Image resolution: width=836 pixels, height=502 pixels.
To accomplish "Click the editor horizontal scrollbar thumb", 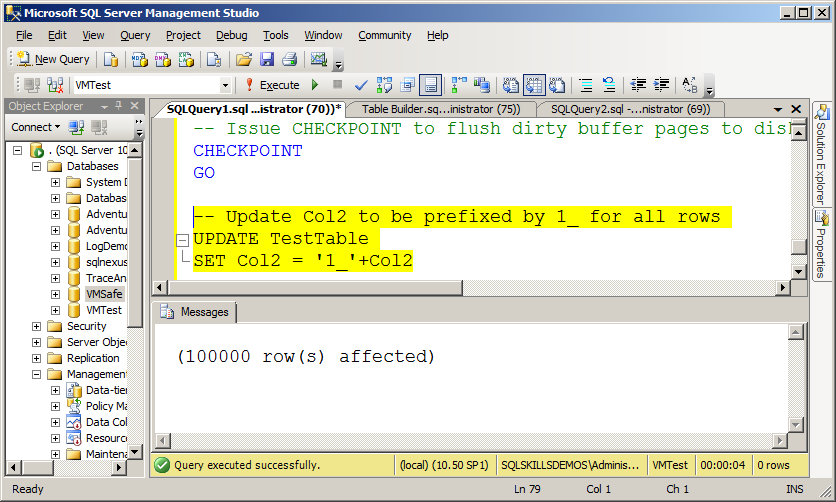I will 315,288.
